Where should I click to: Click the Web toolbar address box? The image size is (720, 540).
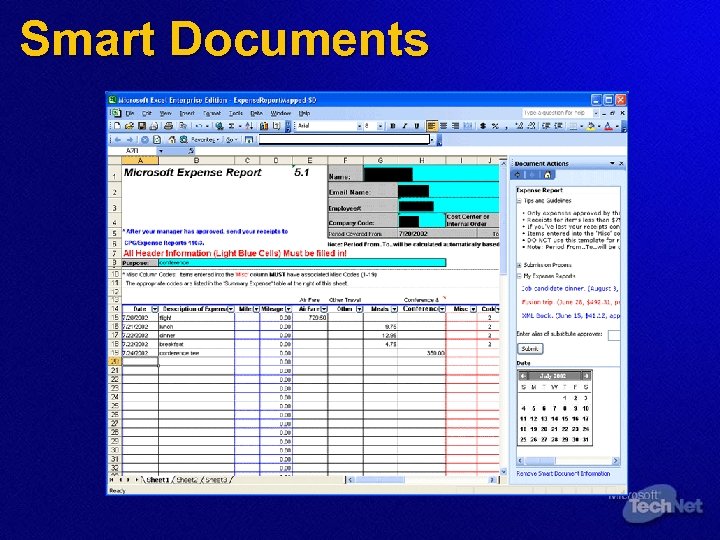click(x=345, y=140)
